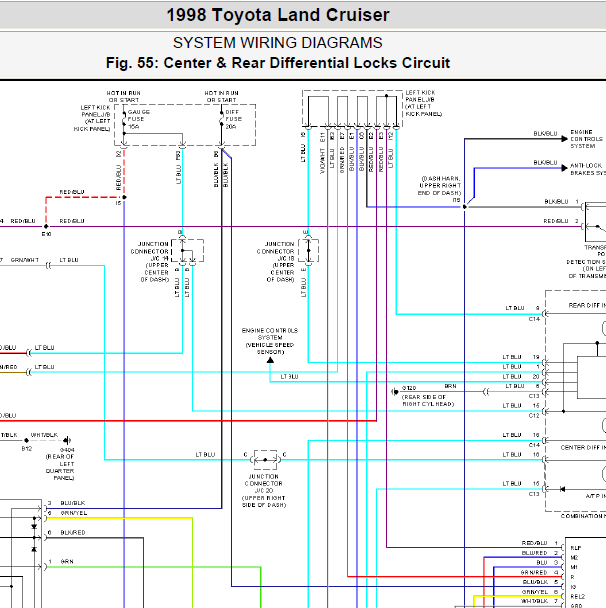This screenshot has height=608, width=606.
Task: Click the "BRN" wire label near G120
Action: 450,386
